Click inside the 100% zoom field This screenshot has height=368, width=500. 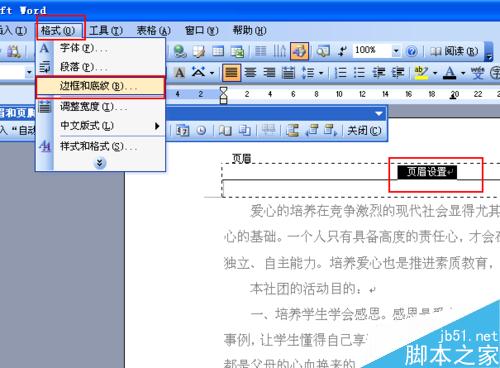click(372, 51)
